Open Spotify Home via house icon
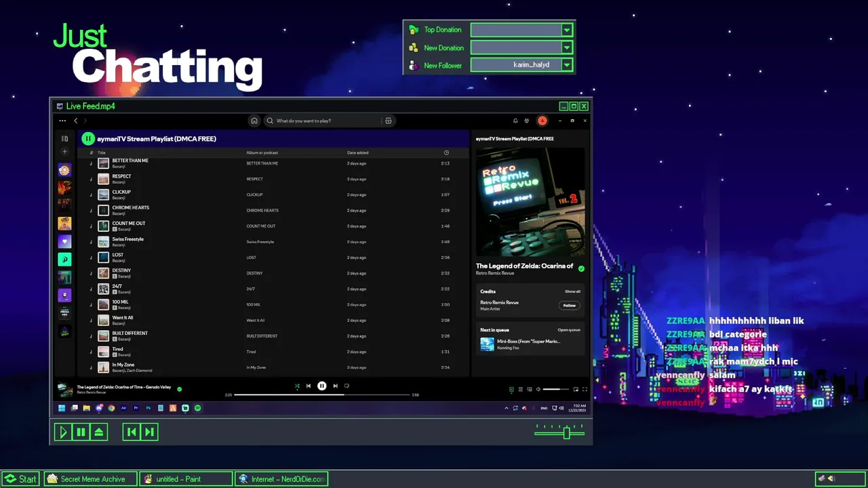The image size is (868, 488). point(254,121)
